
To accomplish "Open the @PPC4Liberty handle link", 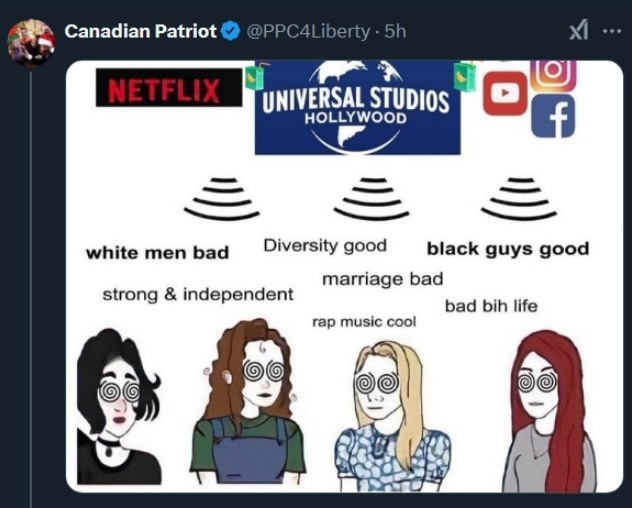I will (308, 31).
